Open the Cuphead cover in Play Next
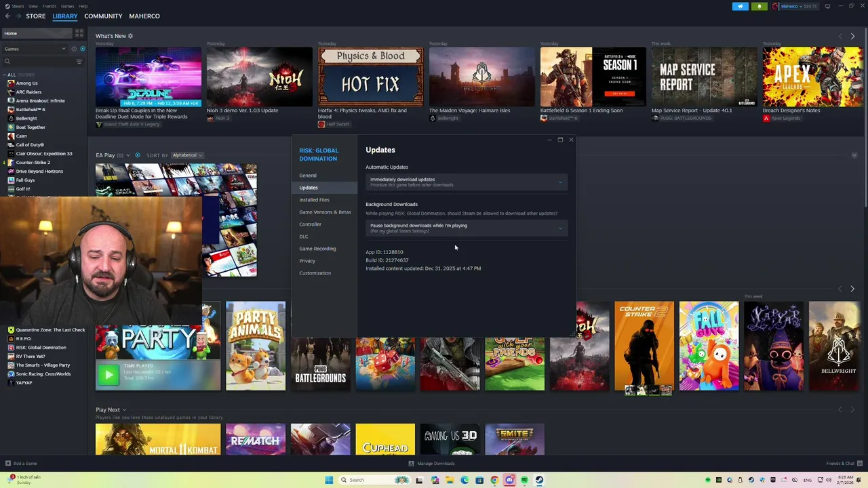Screen dimensions: 868x488 [x=385, y=439]
